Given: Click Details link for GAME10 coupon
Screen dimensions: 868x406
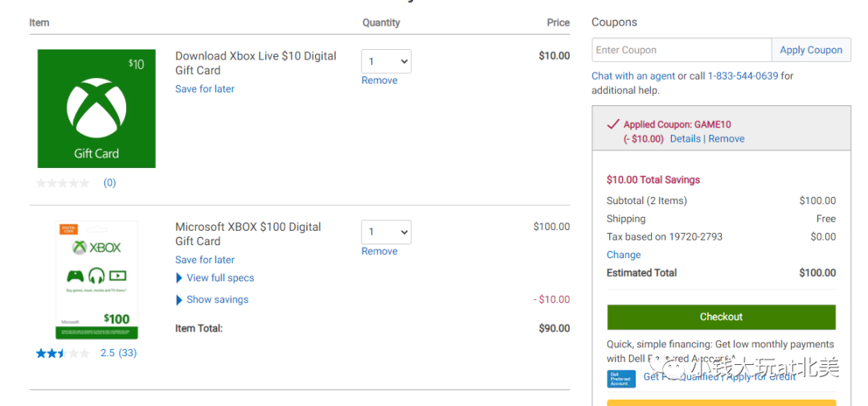Looking at the screenshot, I should 685,139.
